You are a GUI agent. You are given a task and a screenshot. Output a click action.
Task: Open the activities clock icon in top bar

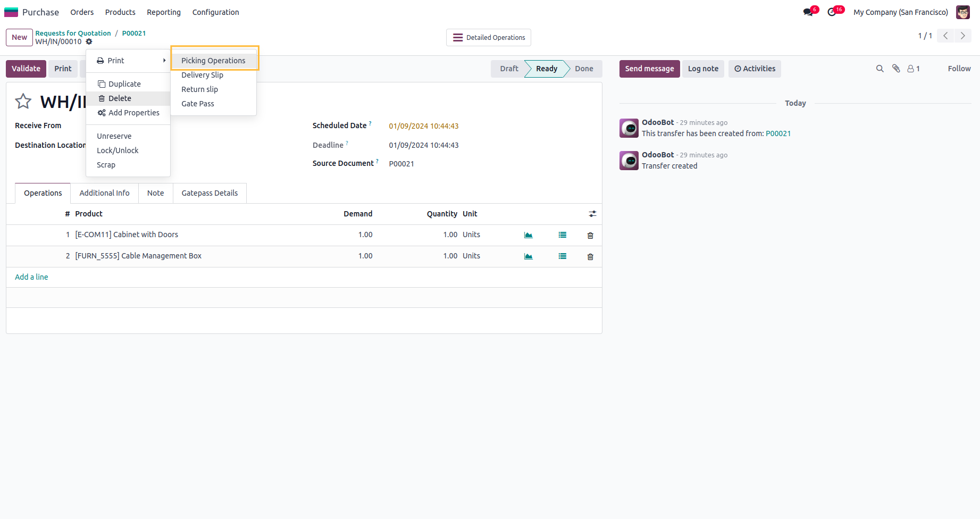click(x=832, y=12)
